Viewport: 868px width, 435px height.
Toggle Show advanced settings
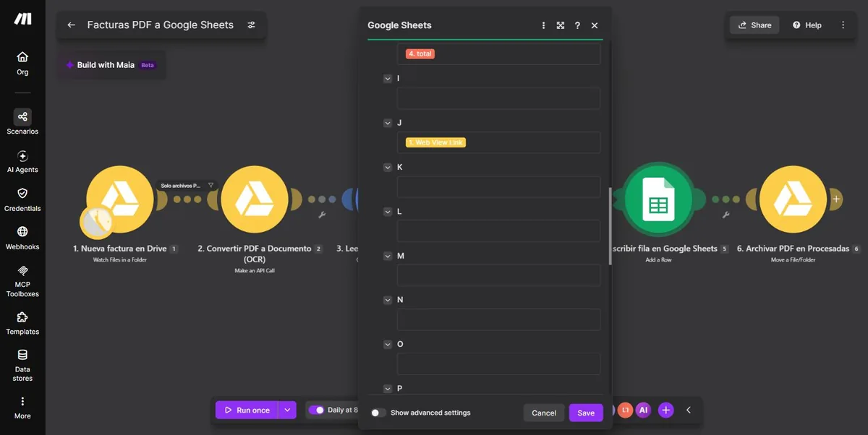click(378, 413)
